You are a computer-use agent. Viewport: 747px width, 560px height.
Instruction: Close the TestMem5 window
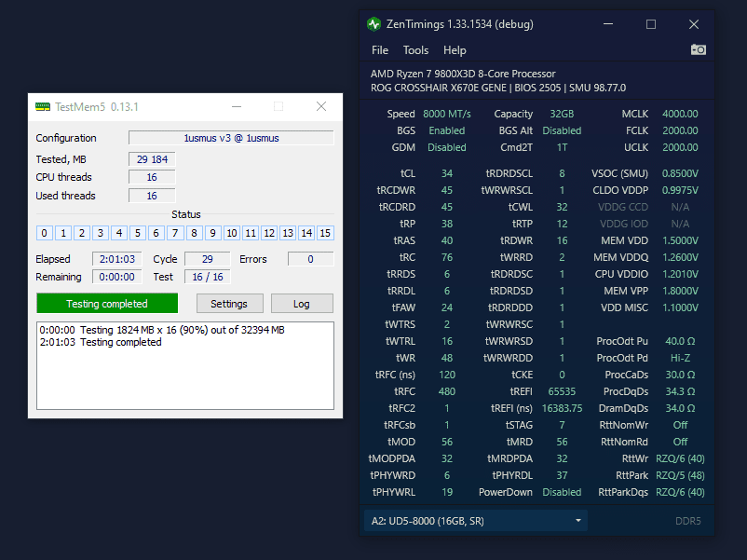[321, 107]
